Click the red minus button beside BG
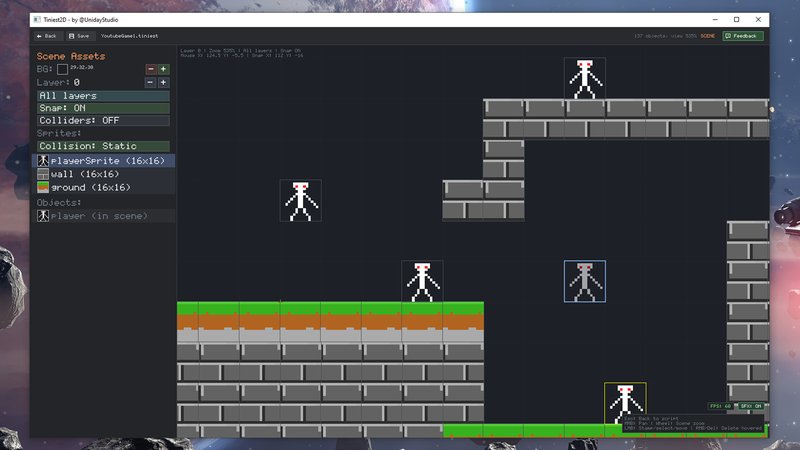The image size is (800, 450). pos(151,69)
